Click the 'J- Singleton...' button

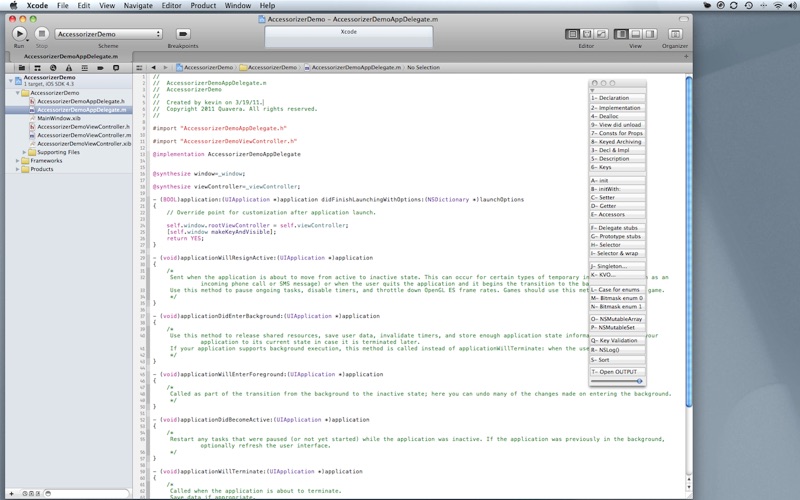point(617,266)
